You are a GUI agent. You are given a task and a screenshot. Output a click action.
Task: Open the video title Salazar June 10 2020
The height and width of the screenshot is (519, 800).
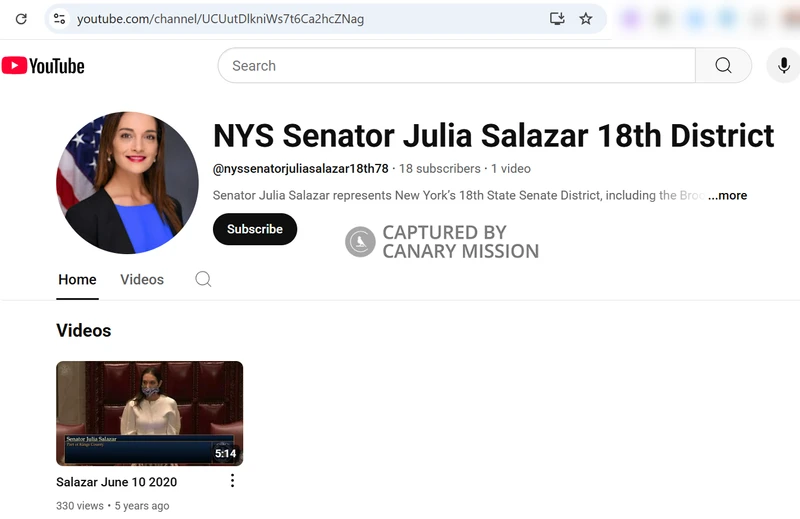(116, 482)
